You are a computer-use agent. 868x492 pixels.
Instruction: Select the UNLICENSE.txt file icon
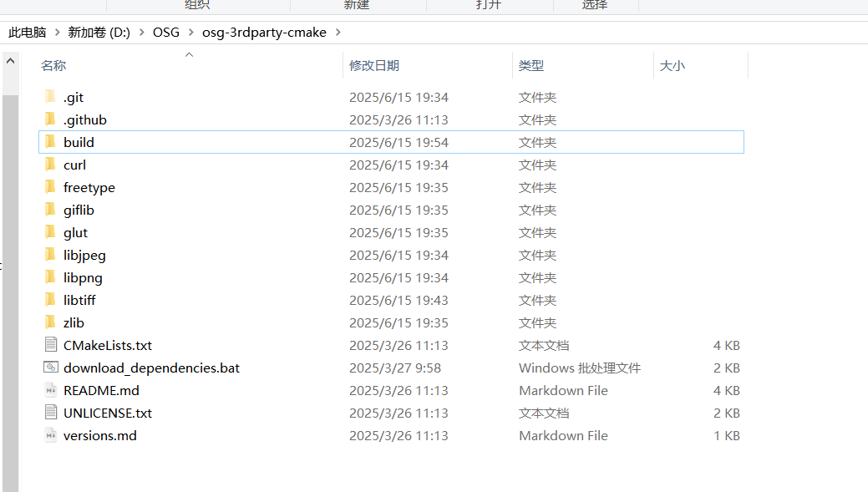(51, 413)
